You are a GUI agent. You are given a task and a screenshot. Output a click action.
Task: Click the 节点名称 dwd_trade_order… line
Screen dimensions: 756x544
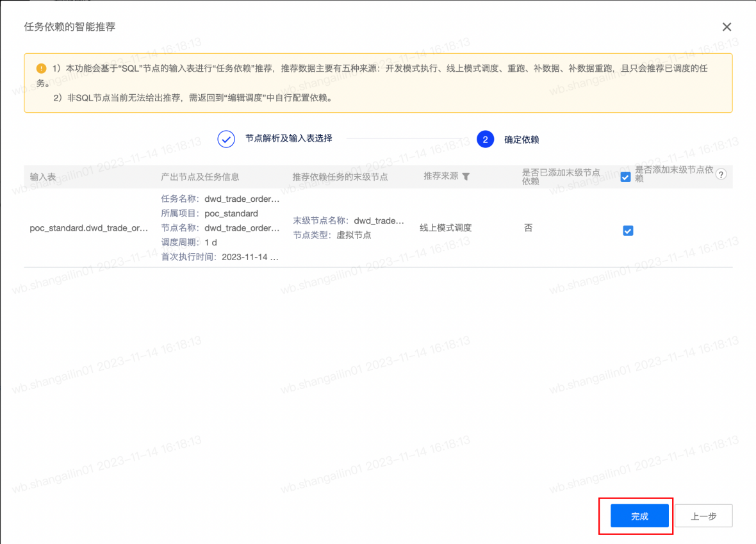click(220, 227)
